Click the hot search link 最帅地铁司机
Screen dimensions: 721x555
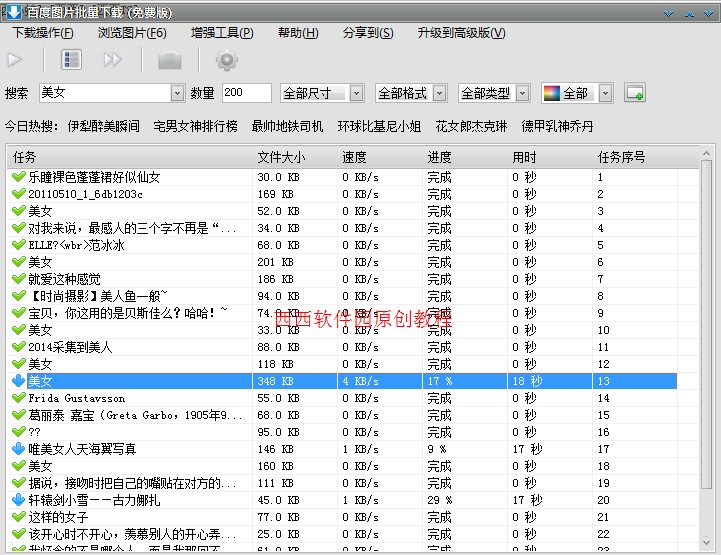[x=287, y=126]
